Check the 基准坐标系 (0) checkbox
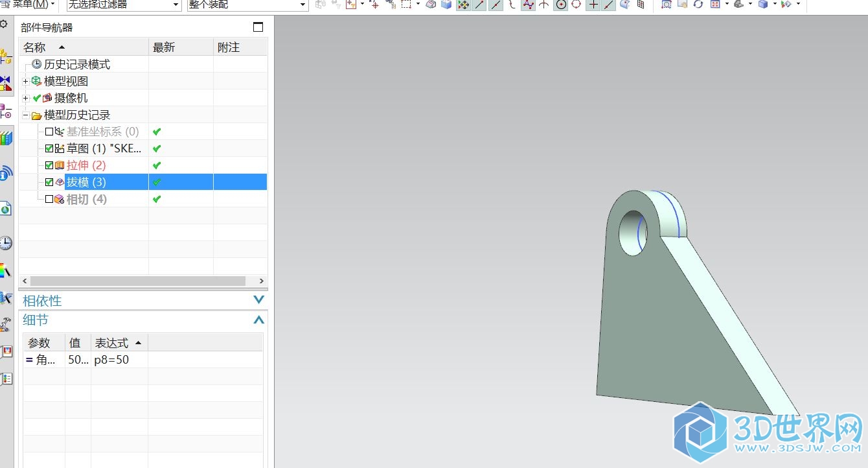 coord(49,132)
